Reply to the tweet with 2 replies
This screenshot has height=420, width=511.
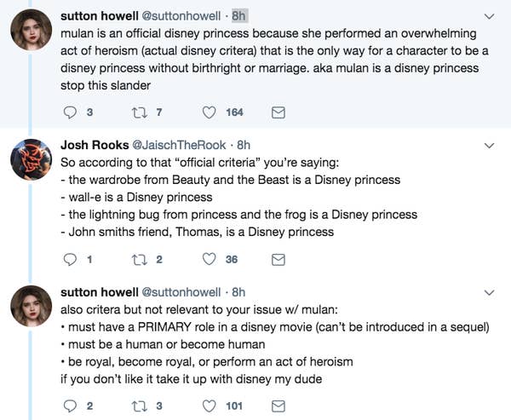tap(71, 406)
